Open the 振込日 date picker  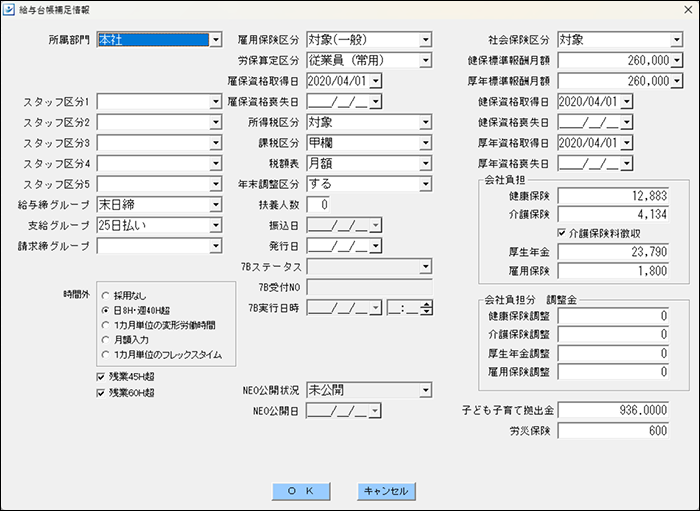(x=375, y=225)
